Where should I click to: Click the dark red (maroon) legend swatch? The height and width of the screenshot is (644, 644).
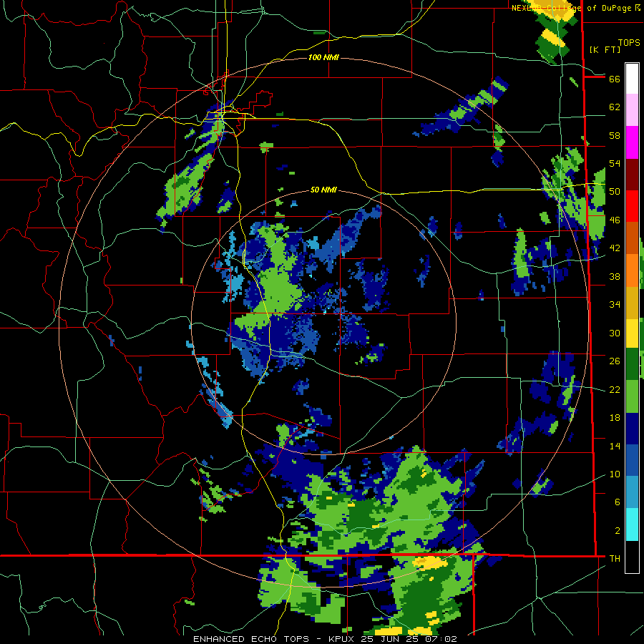click(632, 174)
